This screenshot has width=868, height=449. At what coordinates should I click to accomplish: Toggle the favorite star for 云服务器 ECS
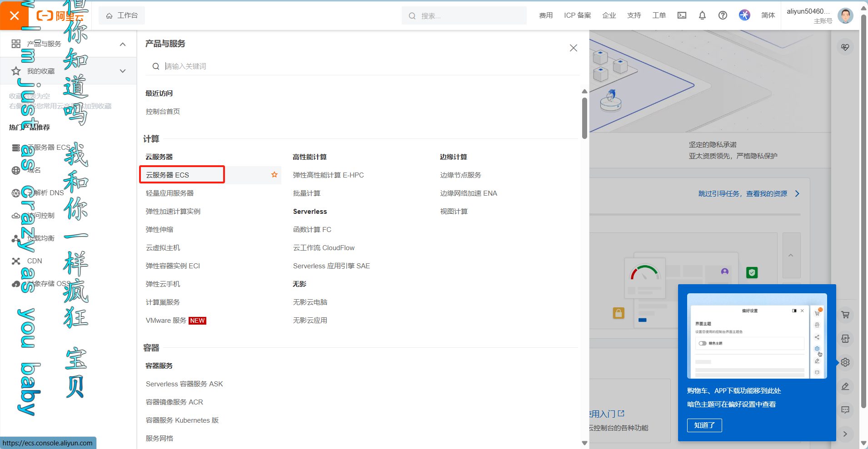point(274,175)
